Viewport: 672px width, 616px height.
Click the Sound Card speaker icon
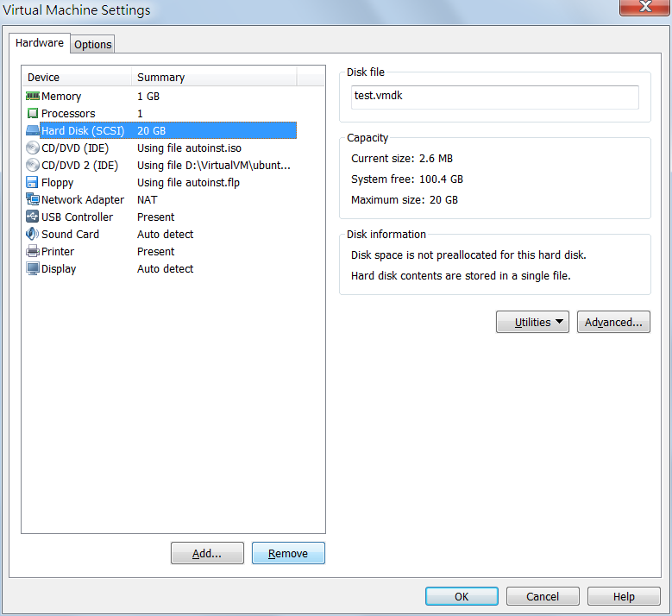click(x=33, y=234)
